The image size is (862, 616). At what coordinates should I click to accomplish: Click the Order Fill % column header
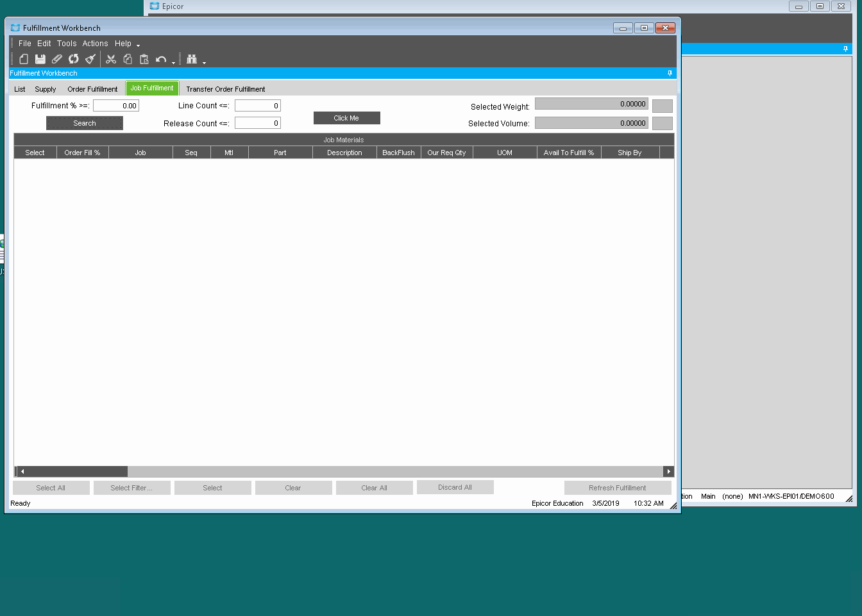tap(82, 153)
